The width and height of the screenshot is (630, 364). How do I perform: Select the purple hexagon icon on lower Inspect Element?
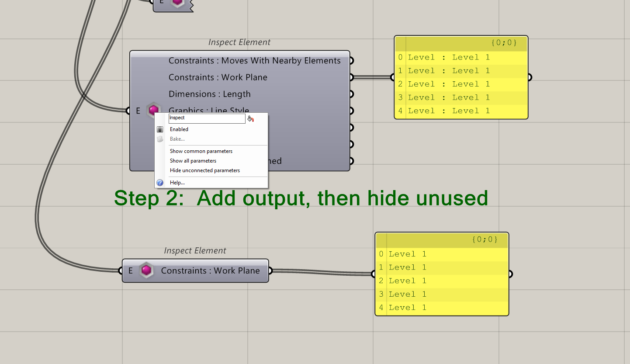coord(146,270)
